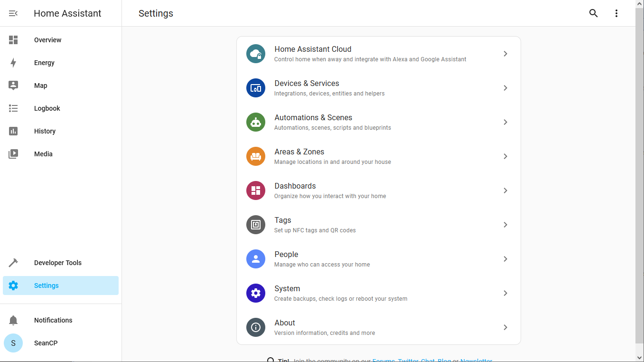The image size is (644, 362).
Task: Click the Home Assistant Cloud icon
Action: (256, 54)
